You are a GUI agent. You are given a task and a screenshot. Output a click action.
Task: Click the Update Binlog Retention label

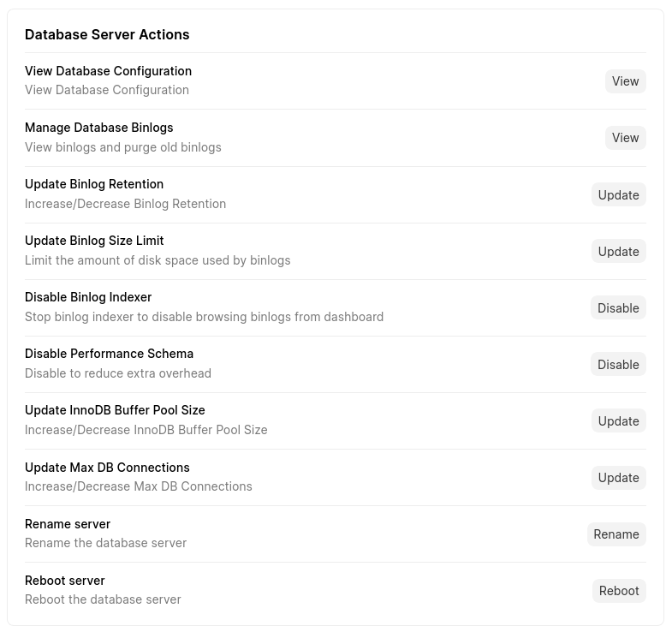(94, 184)
